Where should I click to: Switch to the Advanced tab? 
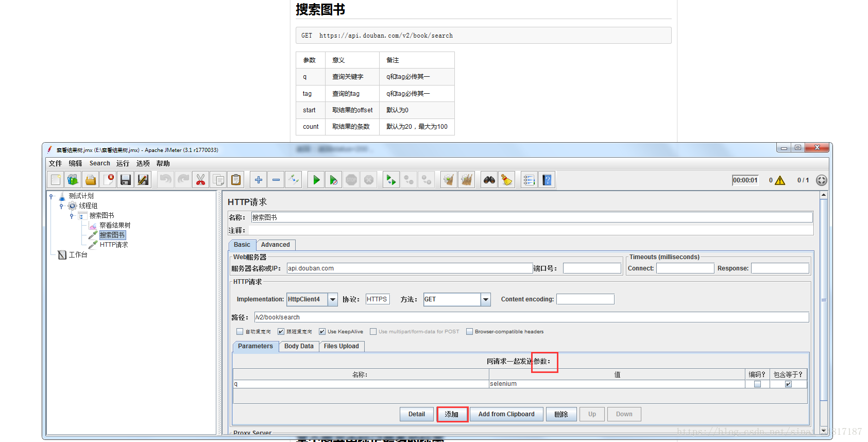tap(276, 245)
